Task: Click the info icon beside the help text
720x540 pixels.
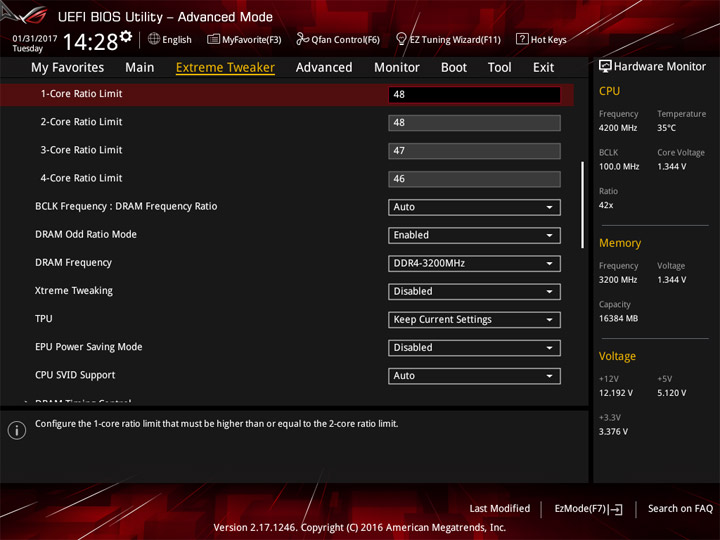Action: pyautogui.click(x=17, y=430)
